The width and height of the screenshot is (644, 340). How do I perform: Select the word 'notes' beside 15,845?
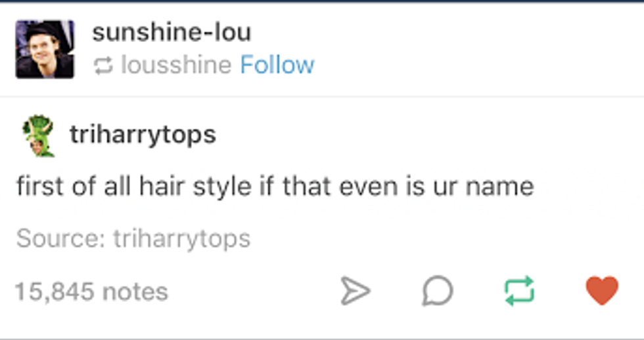pyautogui.click(x=135, y=292)
